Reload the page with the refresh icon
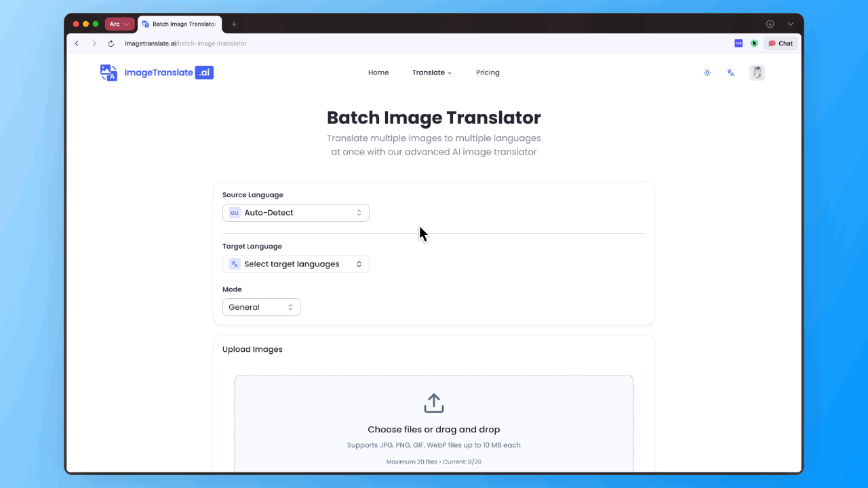Viewport: 868px width, 488px height. click(x=111, y=43)
